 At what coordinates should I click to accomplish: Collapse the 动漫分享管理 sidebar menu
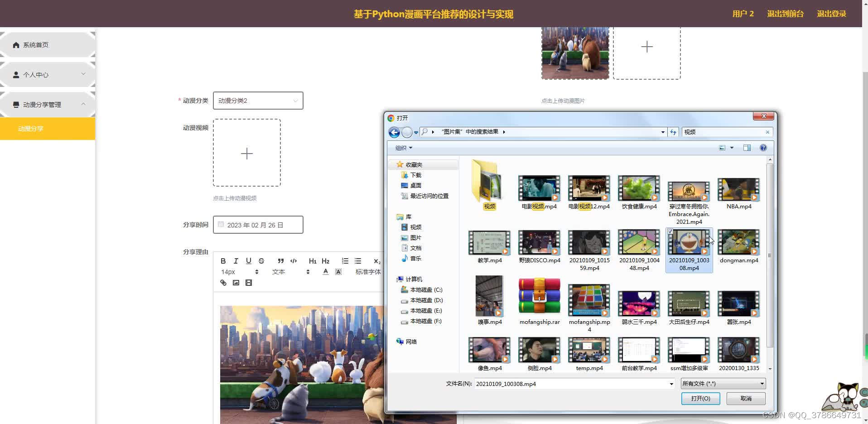(48, 105)
